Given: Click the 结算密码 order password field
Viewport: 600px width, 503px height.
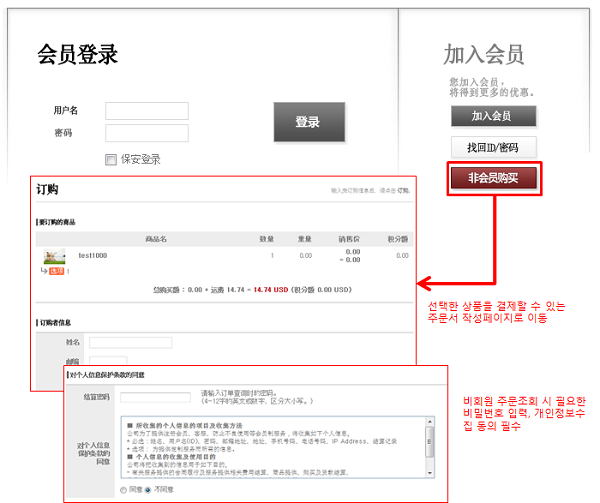Looking at the screenshot, I should [x=155, y=397].
